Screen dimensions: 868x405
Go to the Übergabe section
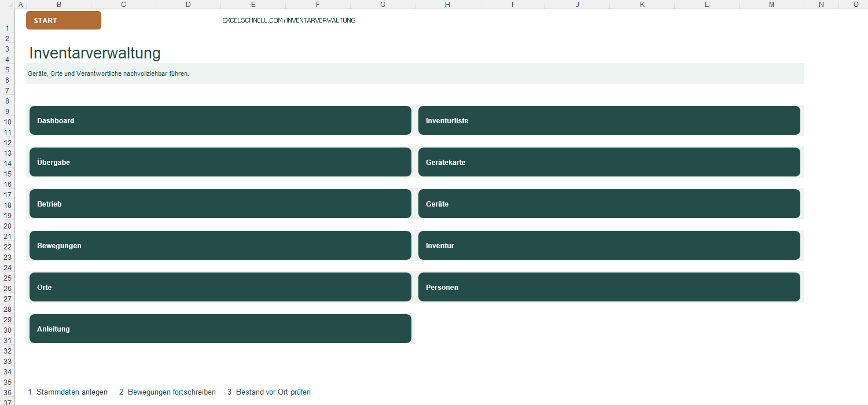pyautogui.click(x=220, y=162)
